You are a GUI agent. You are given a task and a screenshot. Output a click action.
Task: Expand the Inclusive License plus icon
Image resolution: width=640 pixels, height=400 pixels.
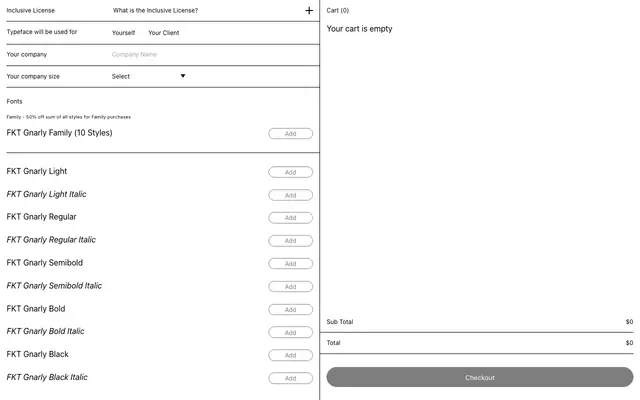coord(309,11)
